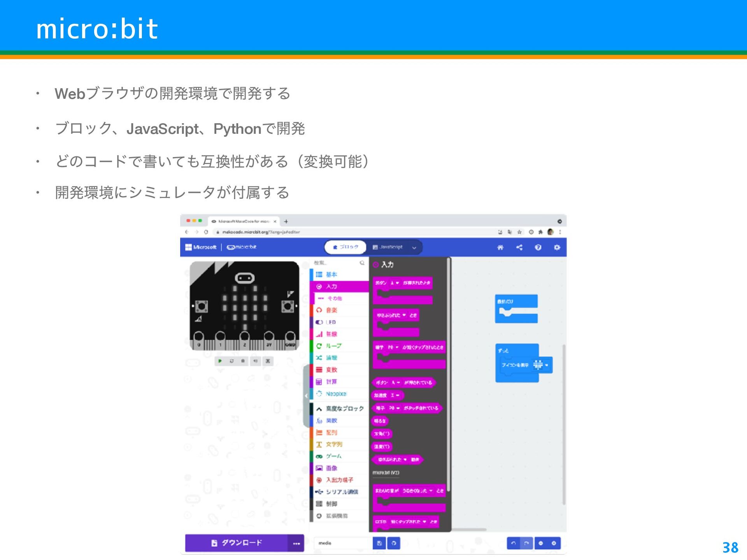Open the help question mark icon
This screenshot has width=747, height=560.
pos(538,247)
